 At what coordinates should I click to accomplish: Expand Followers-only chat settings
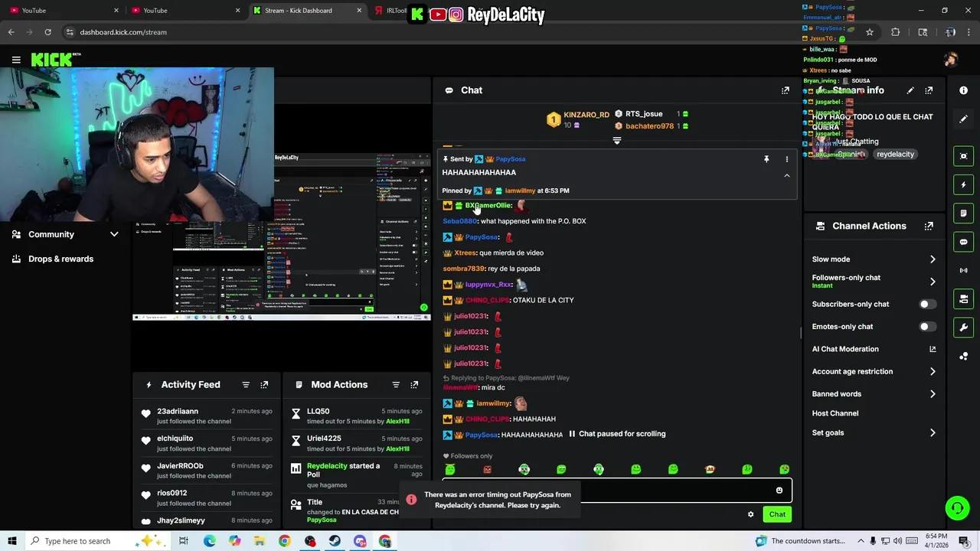point(933,282)
